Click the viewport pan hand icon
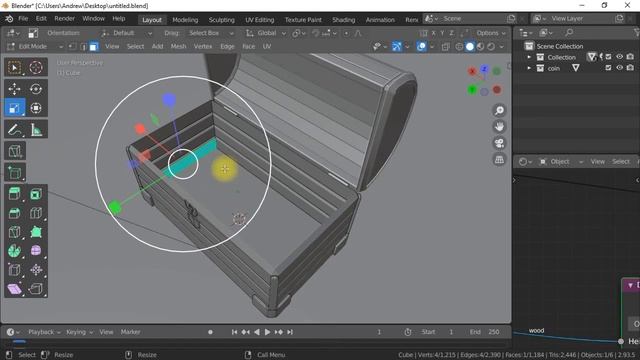The width and height of the screenshot is (640, 360). click(x=499, y=127)
